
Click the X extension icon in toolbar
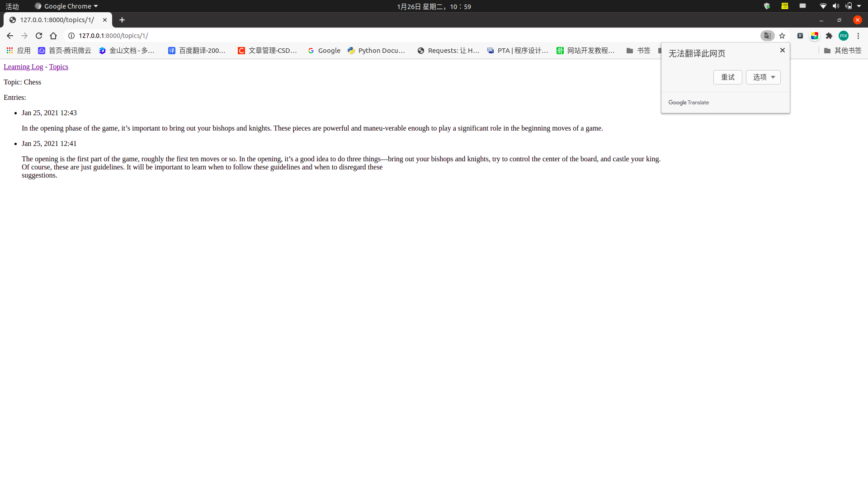tap(800, 36)
